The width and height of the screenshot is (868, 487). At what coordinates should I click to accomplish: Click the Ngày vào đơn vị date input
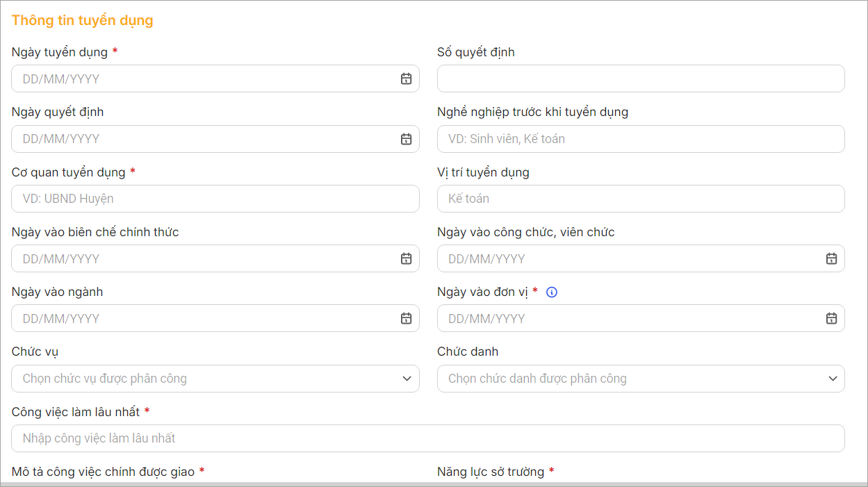625,318
